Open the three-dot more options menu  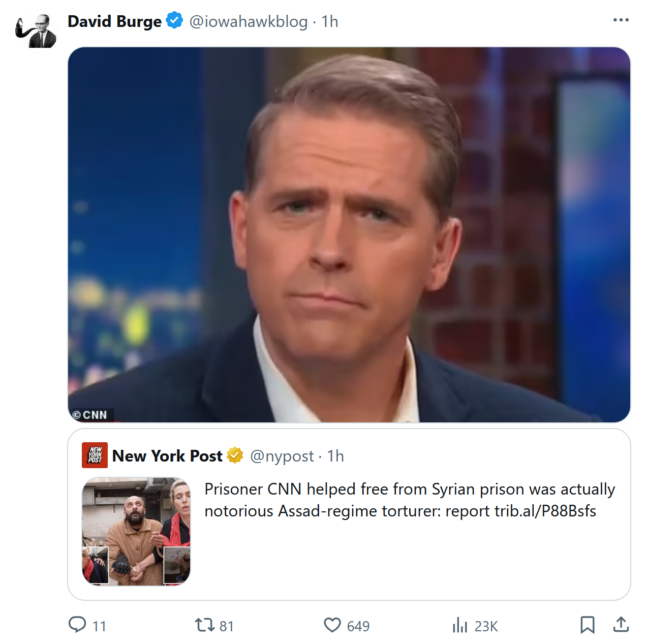pyautogui.click(x=621, y=20)
